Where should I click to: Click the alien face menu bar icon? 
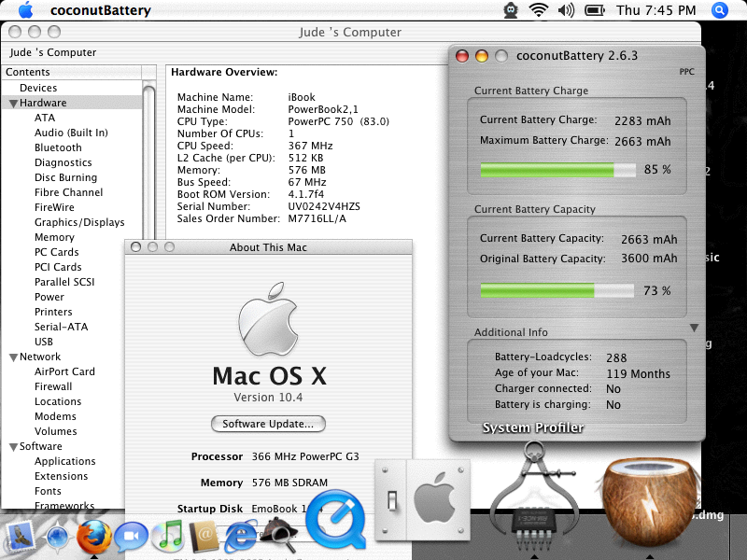(511, 10)
